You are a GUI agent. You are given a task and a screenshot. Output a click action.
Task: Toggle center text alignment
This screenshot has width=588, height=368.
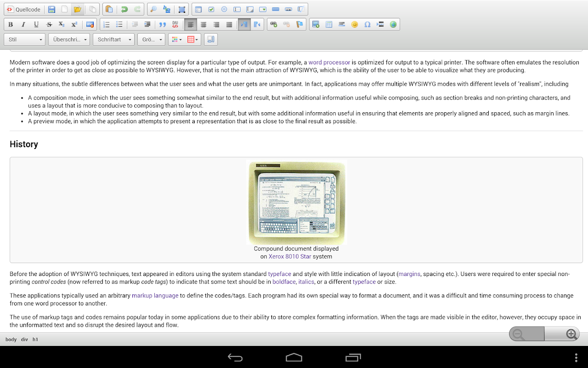pyautogui.click(x=204, y=24)
